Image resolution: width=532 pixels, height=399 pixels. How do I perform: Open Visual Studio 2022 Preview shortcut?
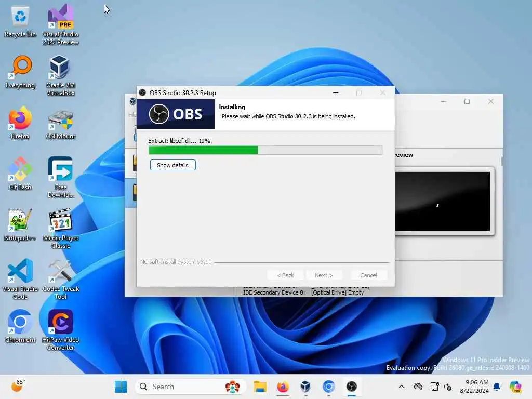(60, 25)
